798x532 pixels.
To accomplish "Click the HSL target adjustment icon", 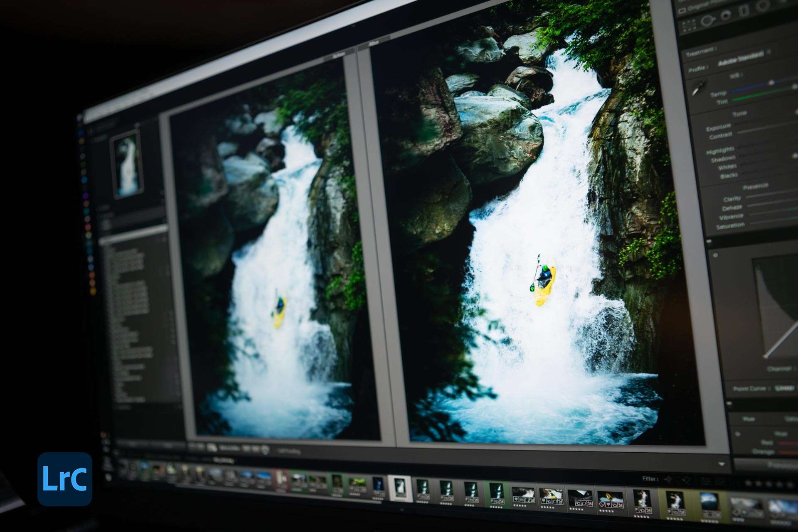I will pos(738,434).
